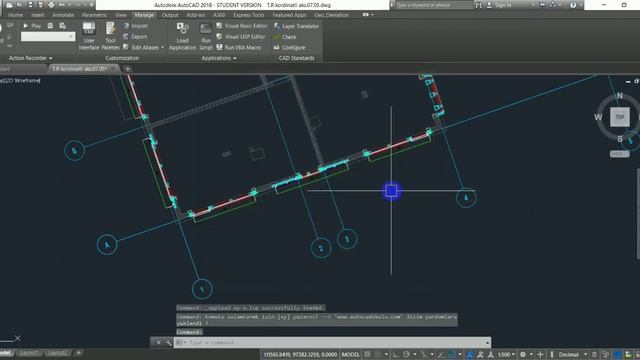Open the Autodesk App Store cart icon

click(x=542, y=5)
